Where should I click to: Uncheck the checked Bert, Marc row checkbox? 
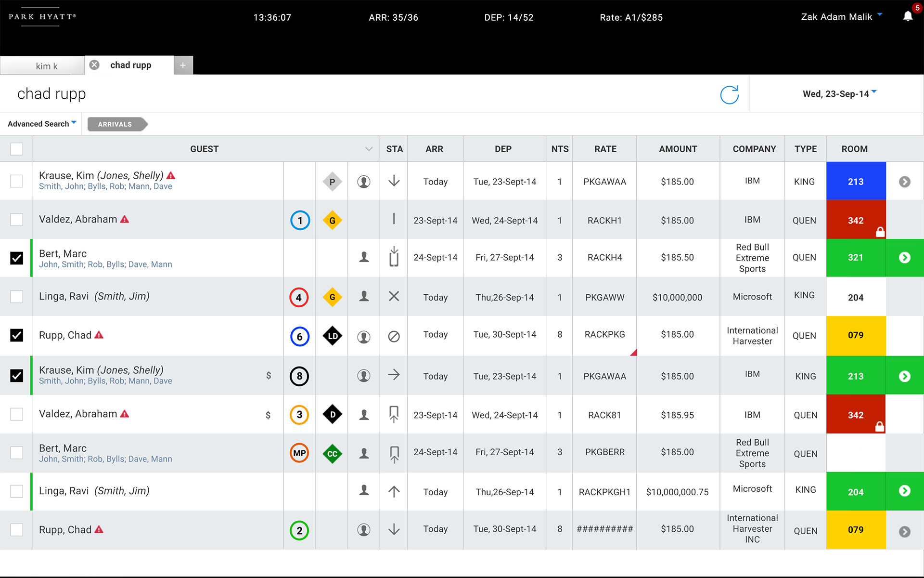[17, 258]
